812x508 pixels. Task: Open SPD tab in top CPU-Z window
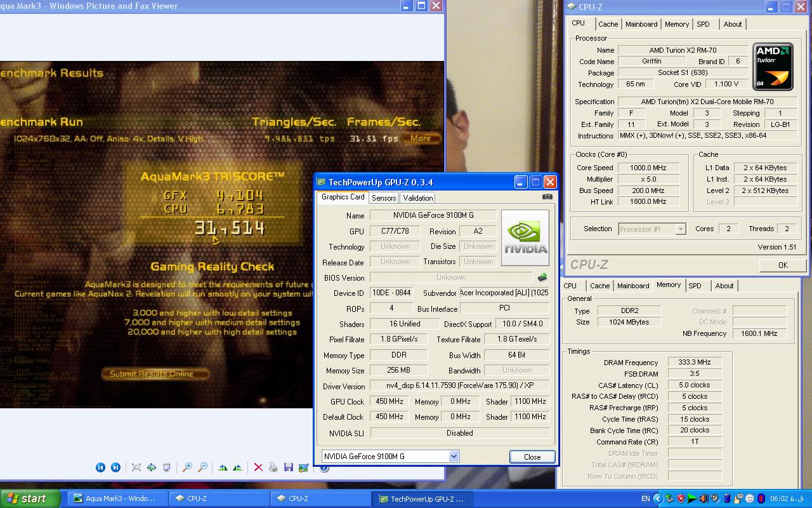[703, 24]
